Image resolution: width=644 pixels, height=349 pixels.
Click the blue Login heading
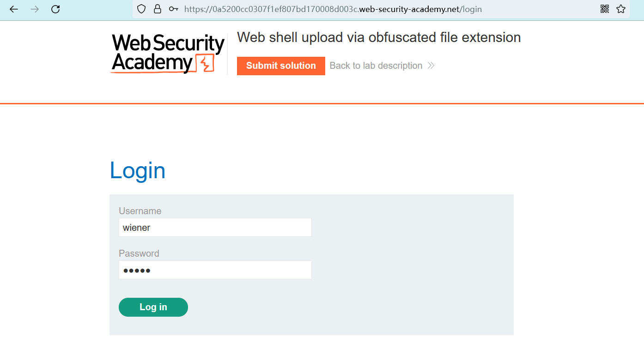click(138, 170)
